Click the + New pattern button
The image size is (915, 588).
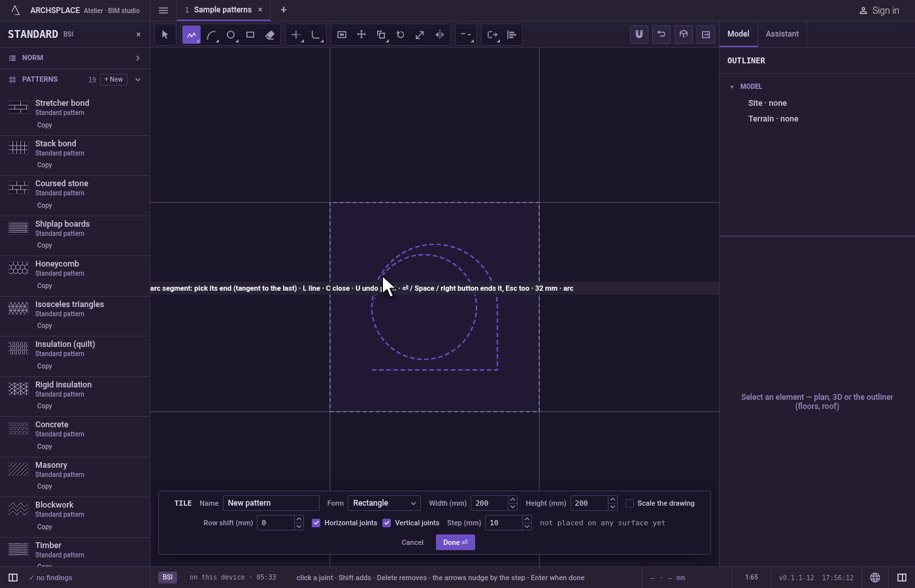click(114, 80)
